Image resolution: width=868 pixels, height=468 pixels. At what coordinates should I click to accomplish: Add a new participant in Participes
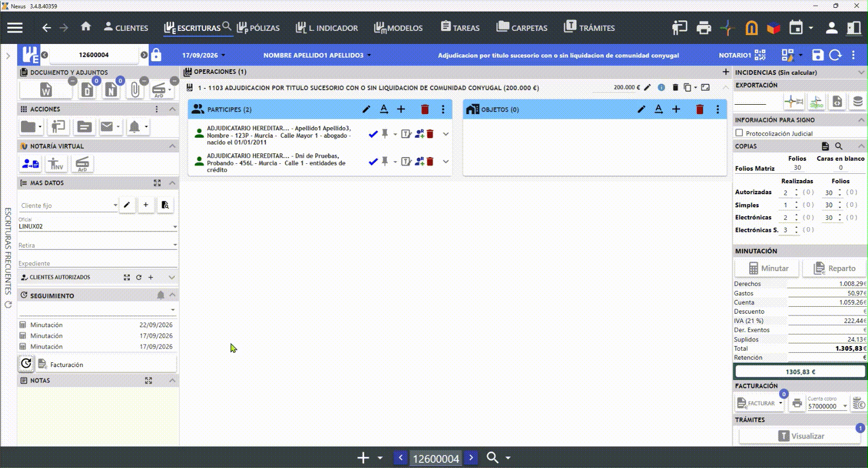tap(401, 109)
